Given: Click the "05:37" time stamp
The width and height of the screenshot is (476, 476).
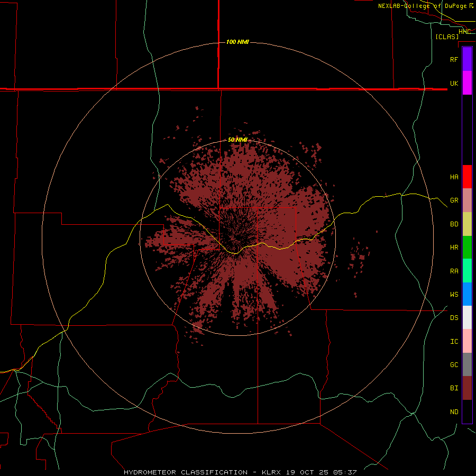Looking at the screenshot, I should (344, 472).
